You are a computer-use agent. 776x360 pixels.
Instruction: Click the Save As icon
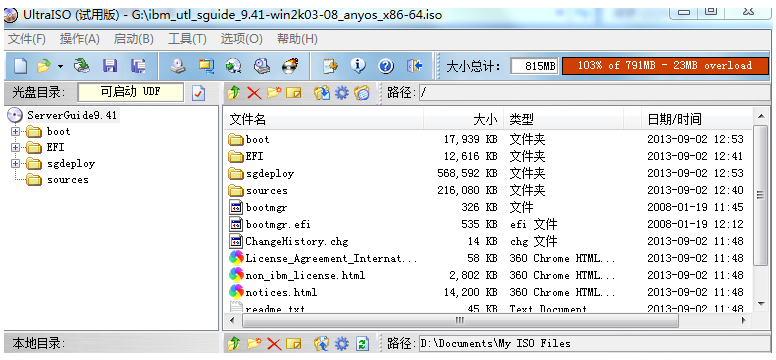tap(138, 65)
